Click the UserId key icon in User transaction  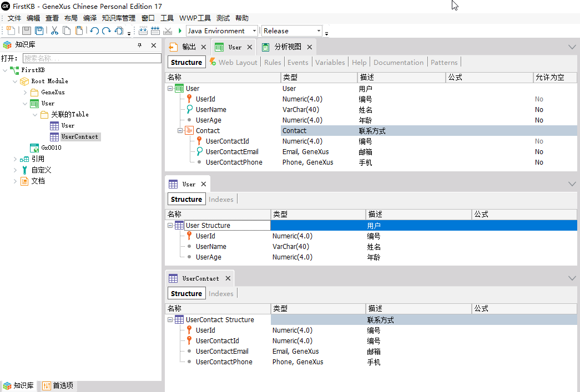[x=189, y=99]
